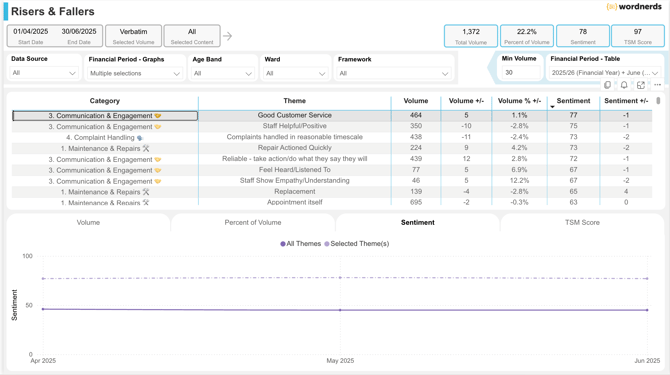Click the wordnerds logo

pyautogui.click(x=634, y=7)
